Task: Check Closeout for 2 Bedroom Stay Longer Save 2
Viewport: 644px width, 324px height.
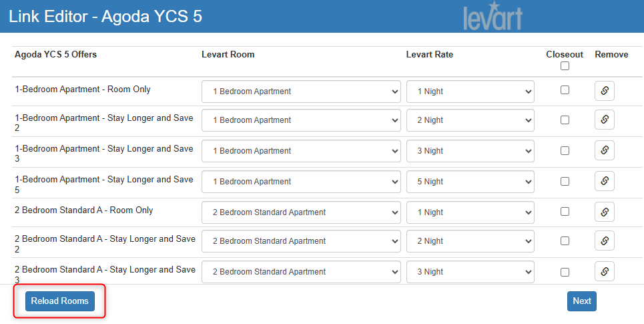Action: click(565, 240)
